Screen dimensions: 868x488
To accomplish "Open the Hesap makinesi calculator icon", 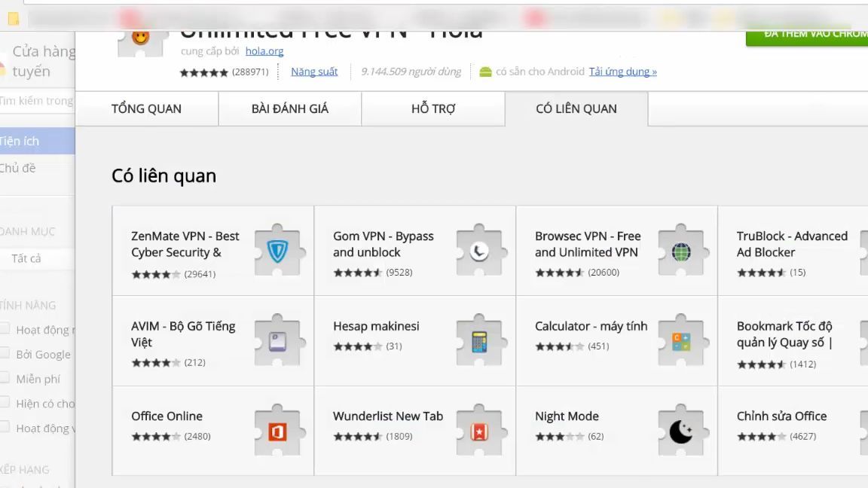I will coord(481,340).
